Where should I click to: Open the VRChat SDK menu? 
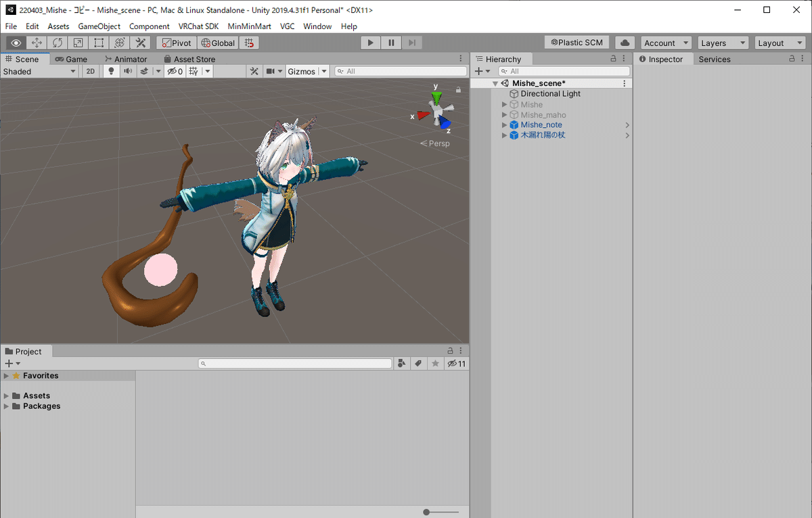[x=198, y=26]
